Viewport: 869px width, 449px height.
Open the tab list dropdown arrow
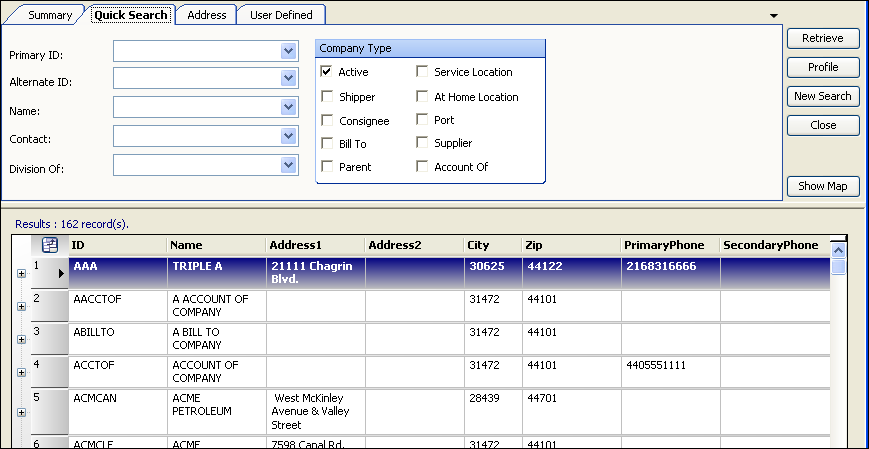(773, 16)
